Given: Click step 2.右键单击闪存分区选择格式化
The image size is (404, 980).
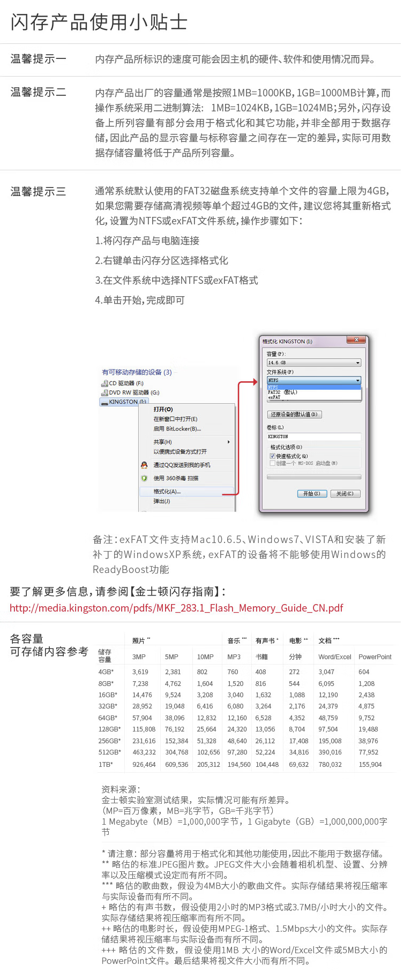Looking at the screenshot, I should pos(162,260).
